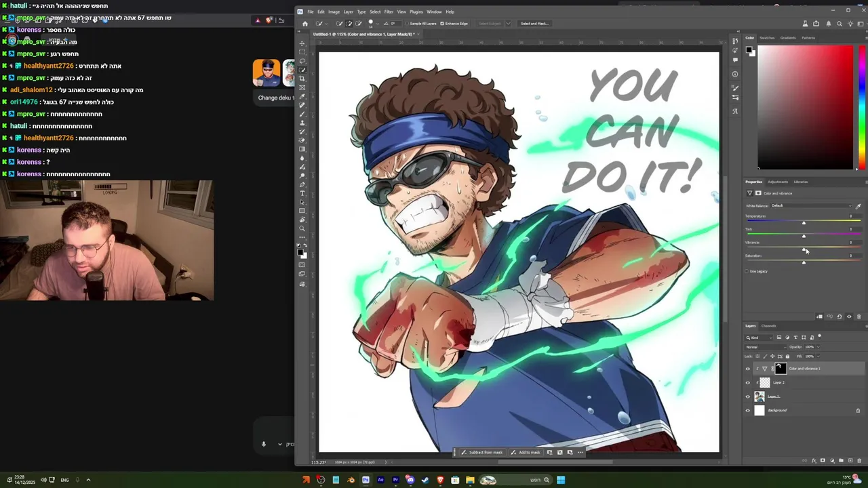Click the rainbow hue strip in Color panel
868x488 pixels.
click(x=861, y=107)
